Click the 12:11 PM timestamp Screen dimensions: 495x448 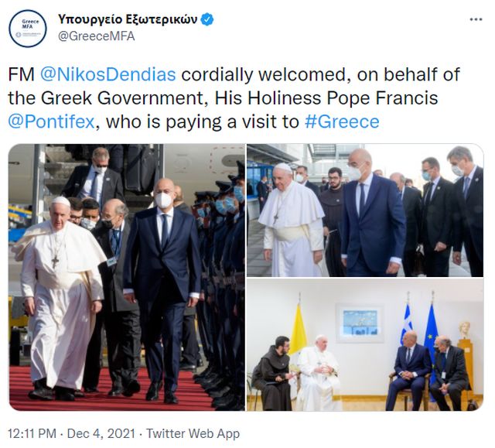[32, 433]
